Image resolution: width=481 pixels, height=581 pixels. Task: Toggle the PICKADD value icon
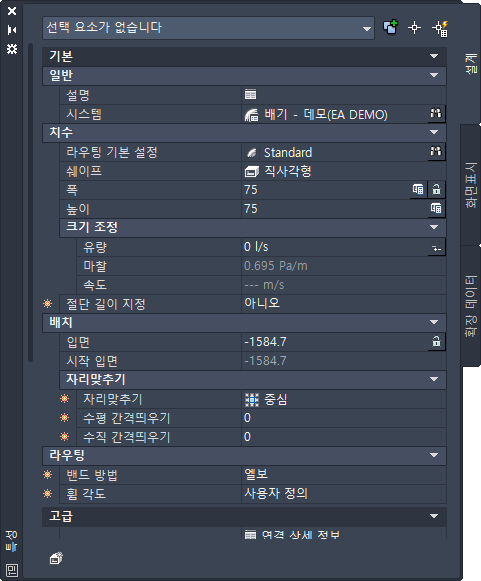[x=390, y=27]
